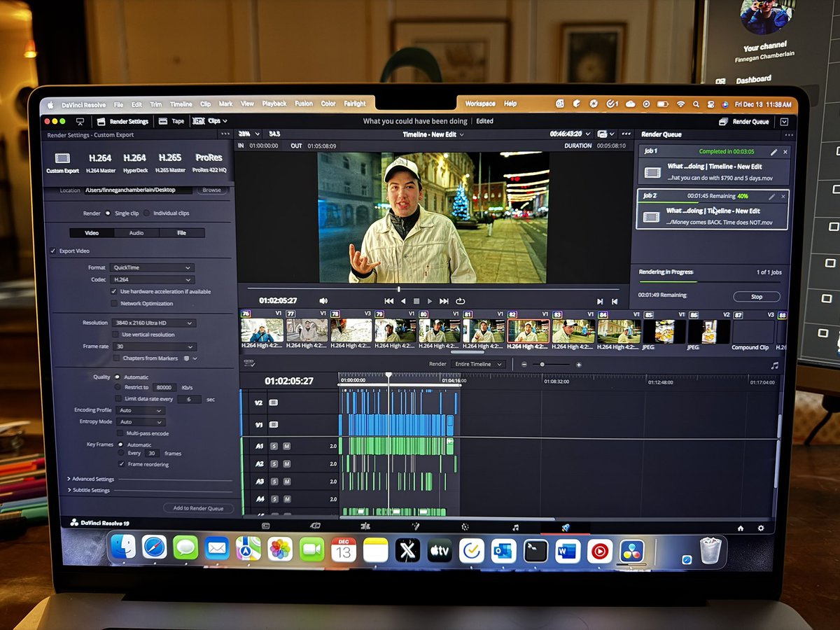Toggle V2 track enable icon

point(274,402)
